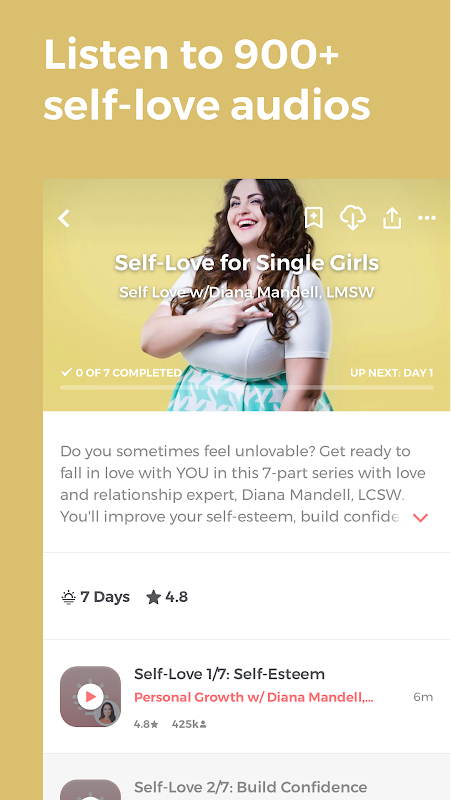Download the series via the cloud icon
The width and height of the screenshot is (451, 800).
(353, 218)
